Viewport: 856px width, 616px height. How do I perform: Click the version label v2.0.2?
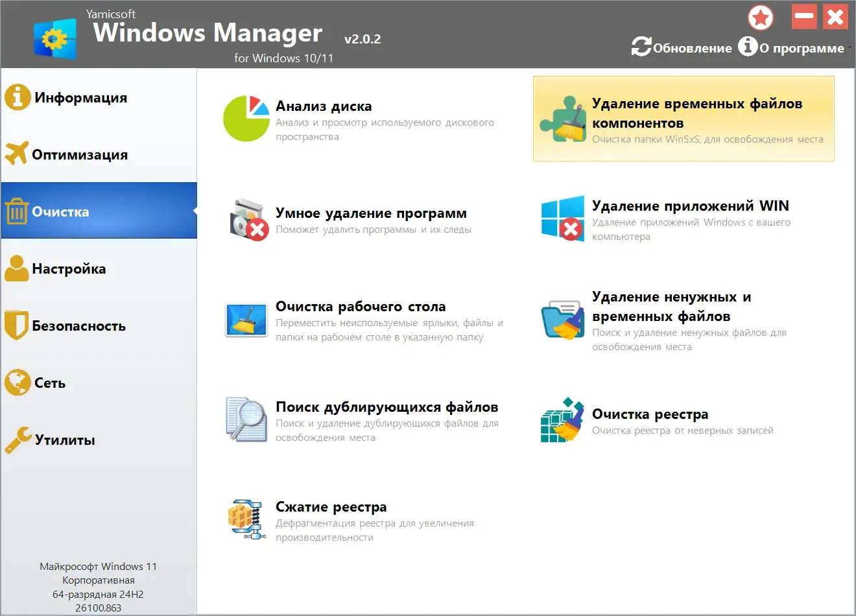click(363, 39)
